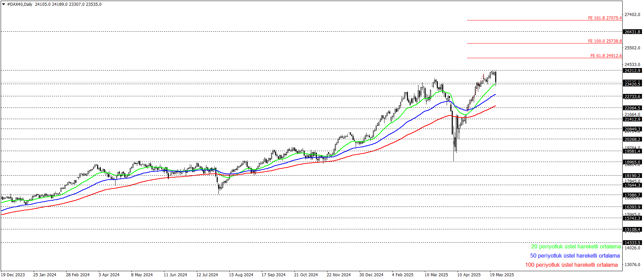This screenshot has width=644, height=279.
Task: Click the 20268.2 price level tag
Action: click(x=632, y=139)
